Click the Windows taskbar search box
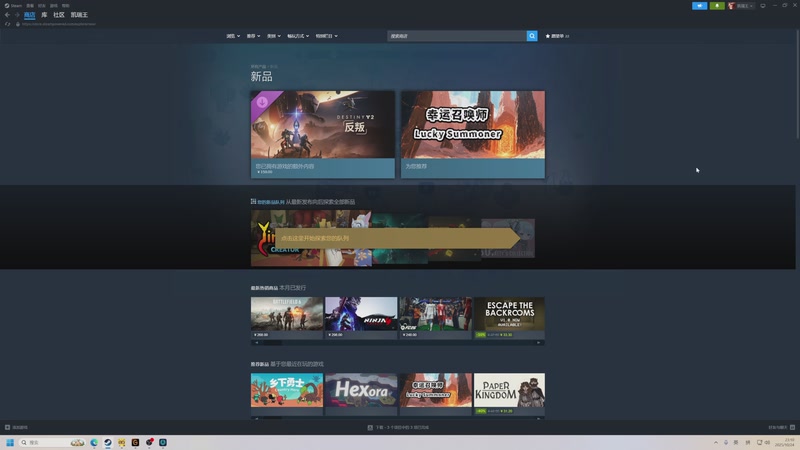 52,442
